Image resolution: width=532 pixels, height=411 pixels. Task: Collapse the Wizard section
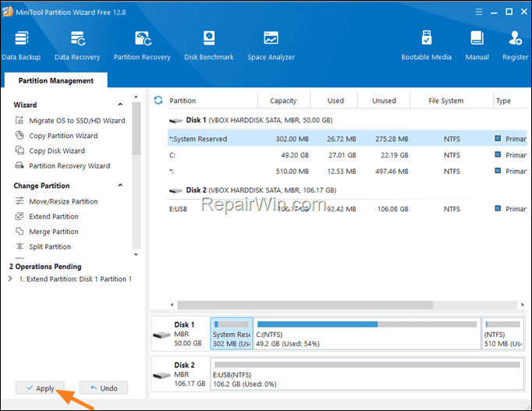click(x=120, y=105)
